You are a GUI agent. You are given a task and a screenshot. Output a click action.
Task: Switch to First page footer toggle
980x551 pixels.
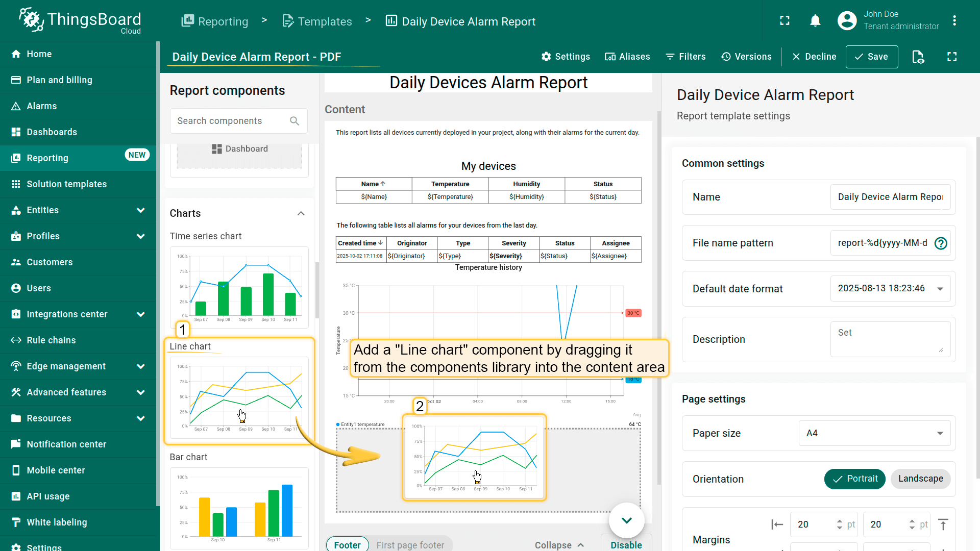(x=410, y=545)
